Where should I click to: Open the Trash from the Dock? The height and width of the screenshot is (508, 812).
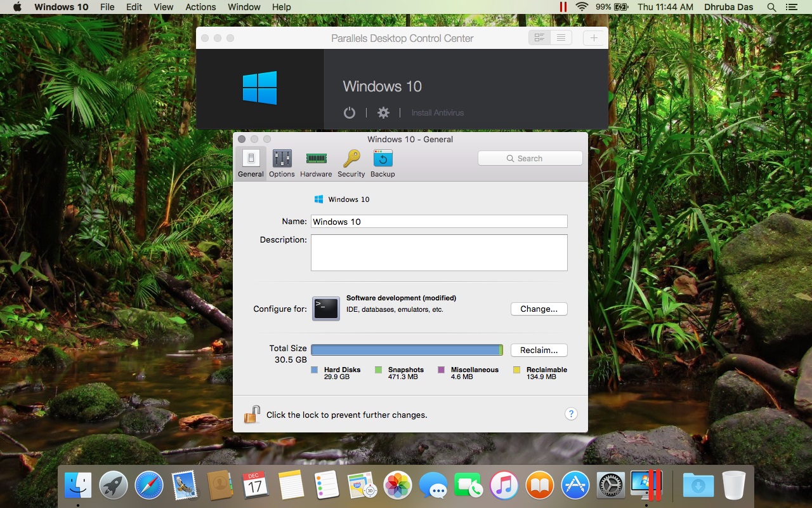tap(733, 486)
